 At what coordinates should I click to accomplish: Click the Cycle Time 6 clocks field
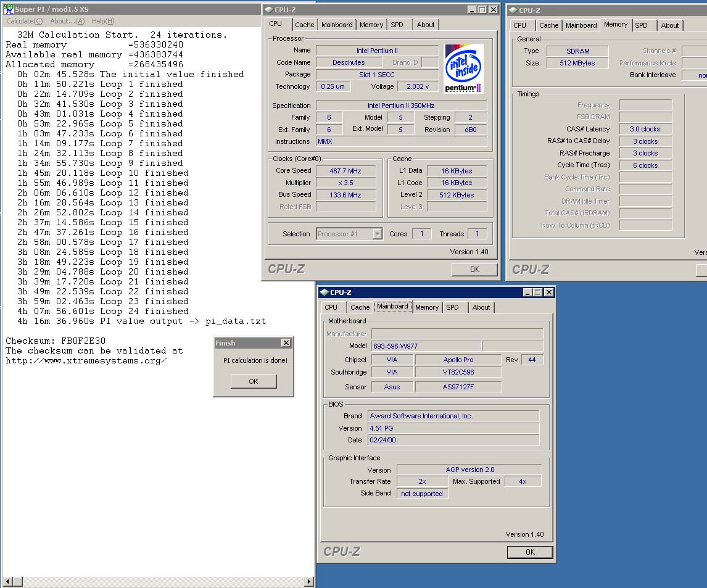click(645, 165)
